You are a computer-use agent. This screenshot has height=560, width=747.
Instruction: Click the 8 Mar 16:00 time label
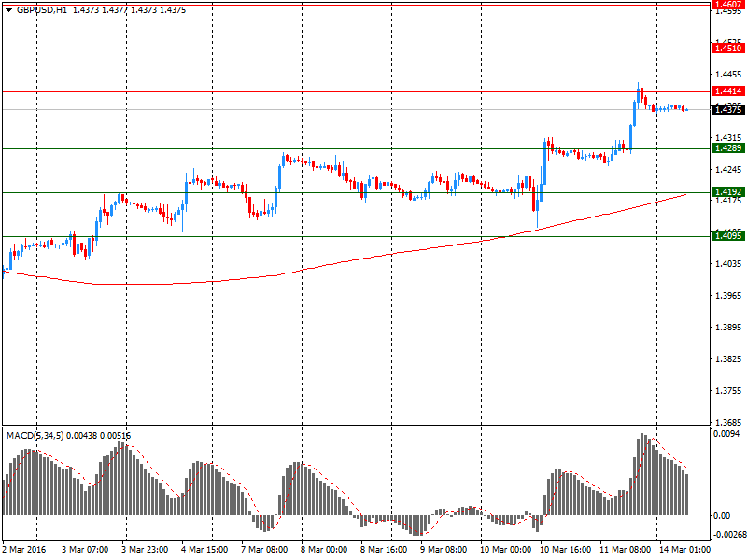coord(384,550)
